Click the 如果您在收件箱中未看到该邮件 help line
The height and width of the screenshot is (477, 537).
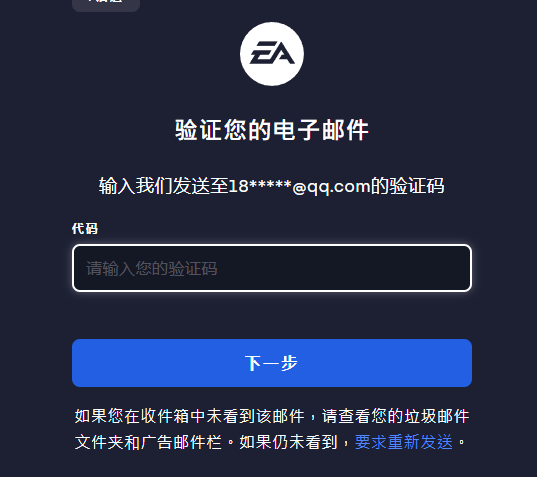tap(189, 416)
